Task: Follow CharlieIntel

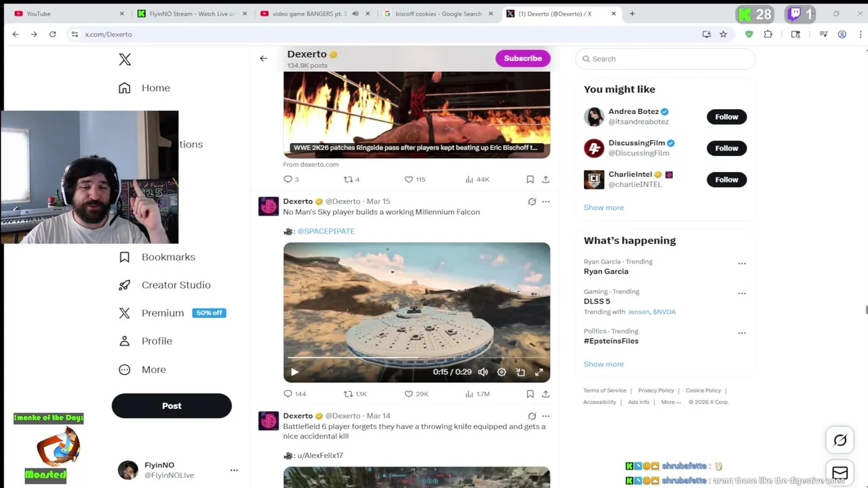Action: click(726, 180)
